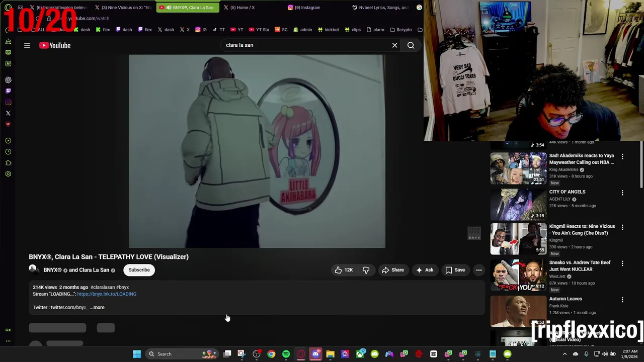Show hidden system tray icons
Screen dimensions: 644x362
point(565,354)
